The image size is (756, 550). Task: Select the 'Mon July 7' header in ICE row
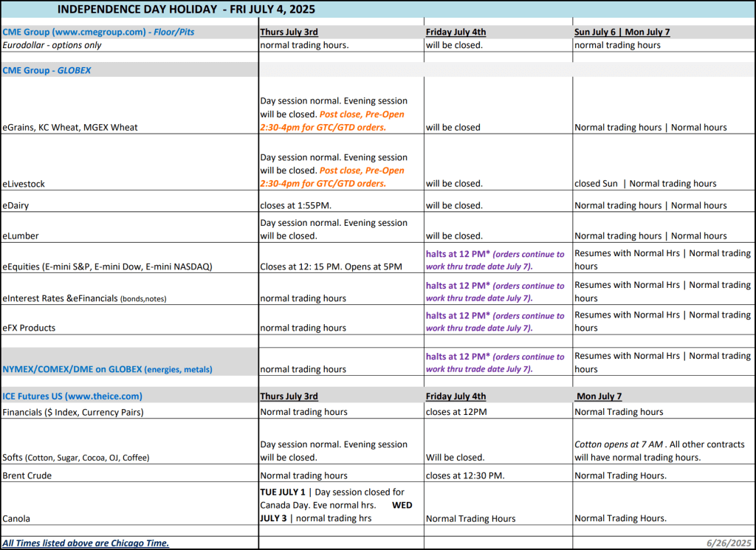point(599,396)
